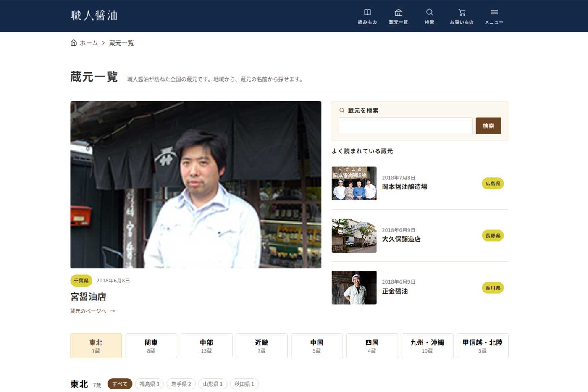Filter by 山形県 1 chip
588x392 pixels.
tap(213, 384)
